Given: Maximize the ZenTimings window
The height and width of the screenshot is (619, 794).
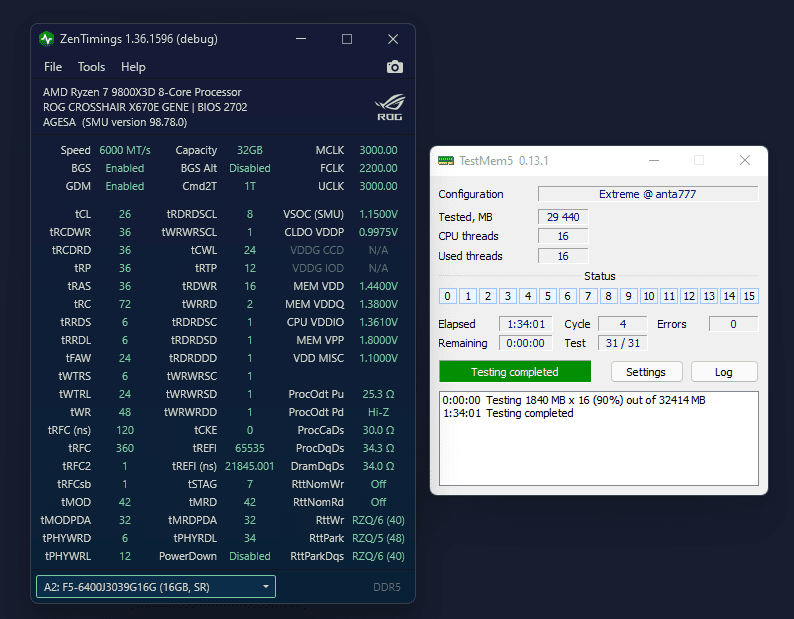Looking at the screenshot, I should tap(347, 39).
